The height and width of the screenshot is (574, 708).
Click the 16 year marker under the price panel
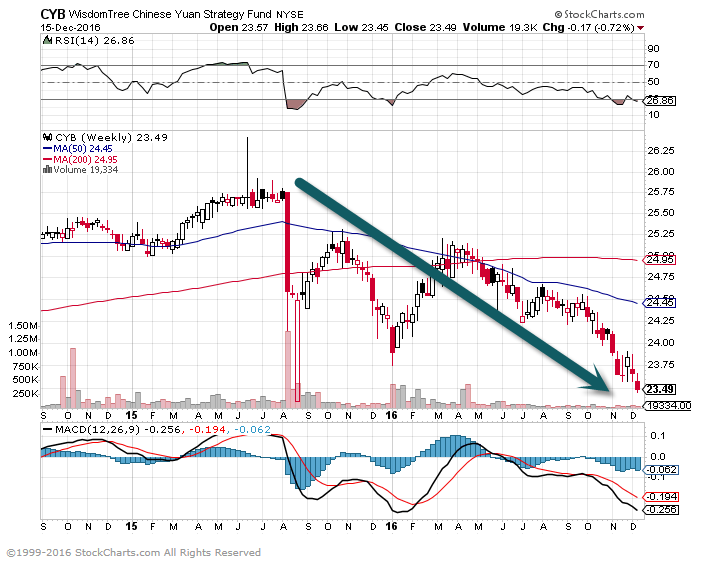[391, 415]
